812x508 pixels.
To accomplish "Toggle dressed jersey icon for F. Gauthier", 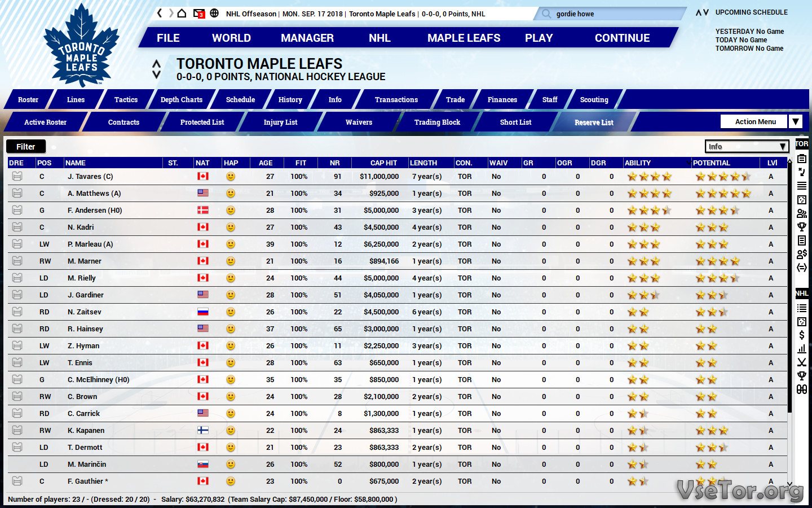I will pos(17,481).
